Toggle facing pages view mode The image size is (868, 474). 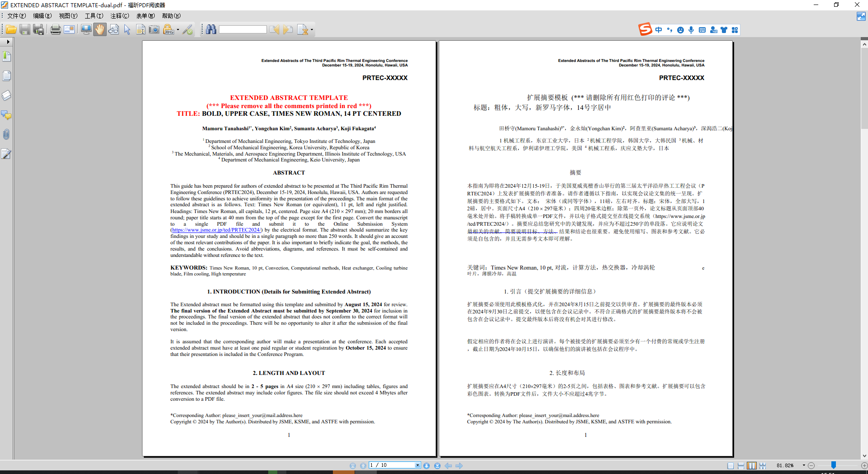[x=752, y=465]
